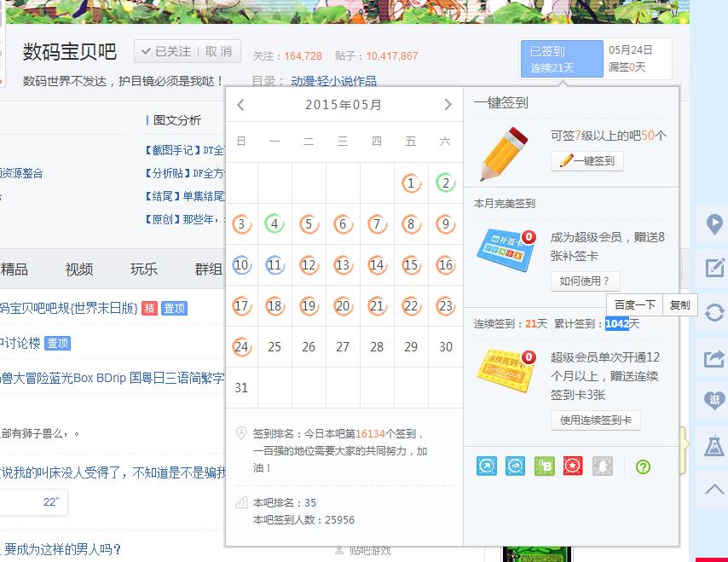Click the 贴吧游戏 label at bottom
The width and height of the screenshot is (728, 562).
(370, 551)
